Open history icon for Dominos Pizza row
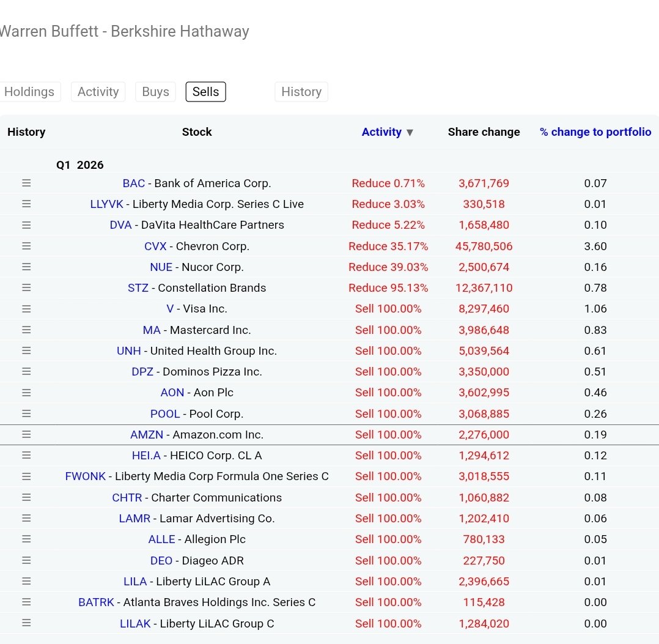 click(26, 371)
